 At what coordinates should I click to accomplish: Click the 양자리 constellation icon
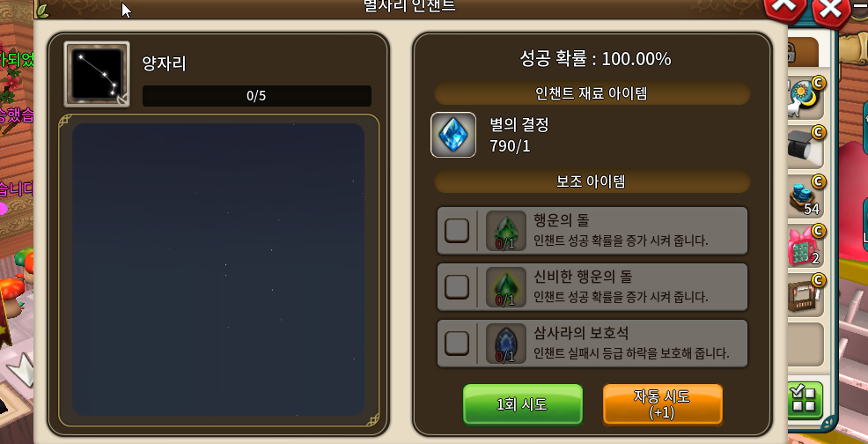[97, 74]
